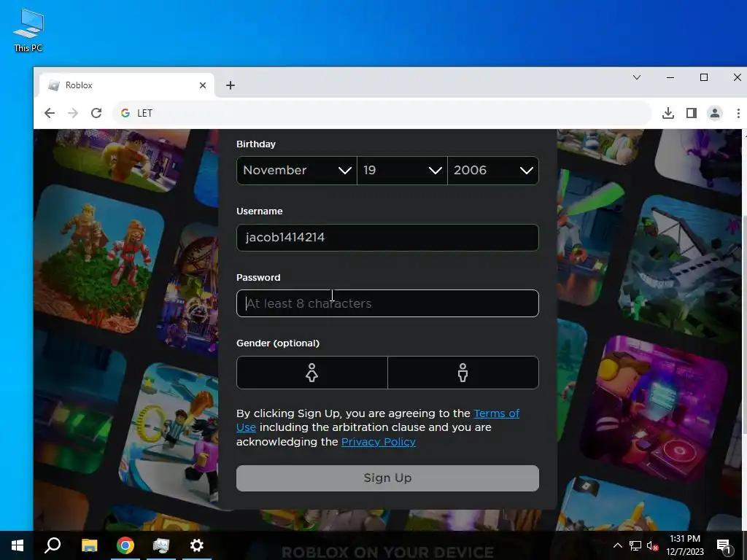Close the Roblox tab
The image size is (747, 560).
point(203,85)
